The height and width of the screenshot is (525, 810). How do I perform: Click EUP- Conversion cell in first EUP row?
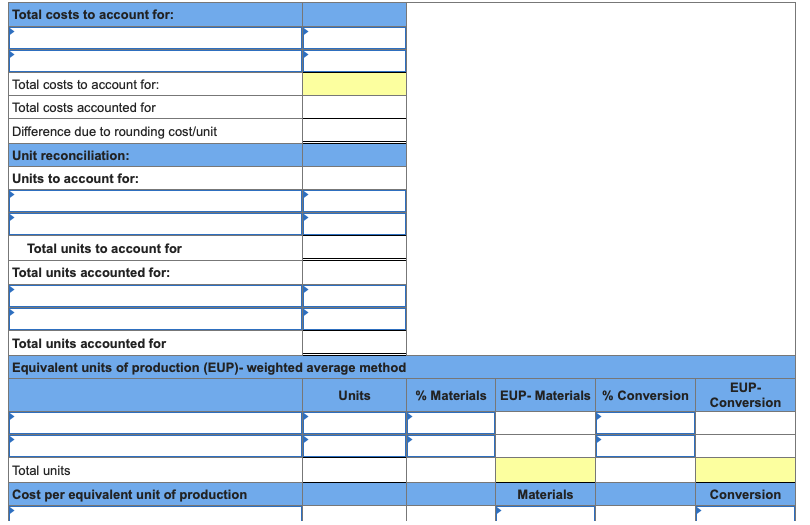745,423
